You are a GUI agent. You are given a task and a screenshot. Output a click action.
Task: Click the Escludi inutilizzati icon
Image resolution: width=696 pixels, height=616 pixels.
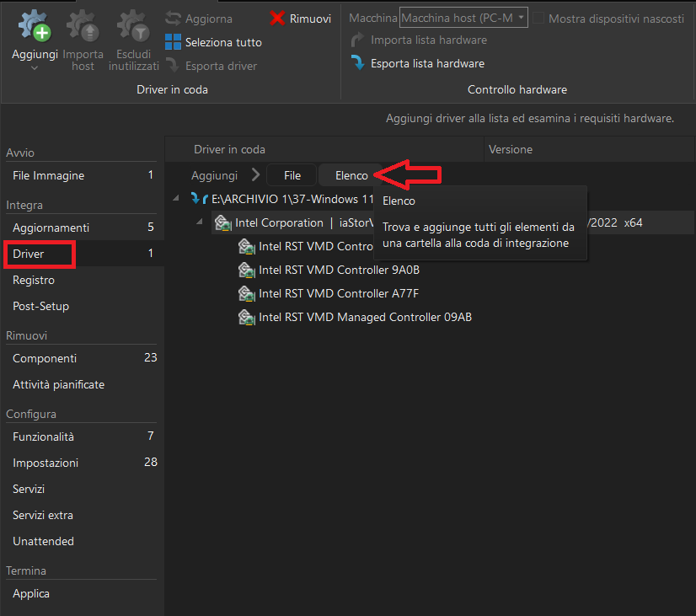pyautogui.click(x=133, y=26)
